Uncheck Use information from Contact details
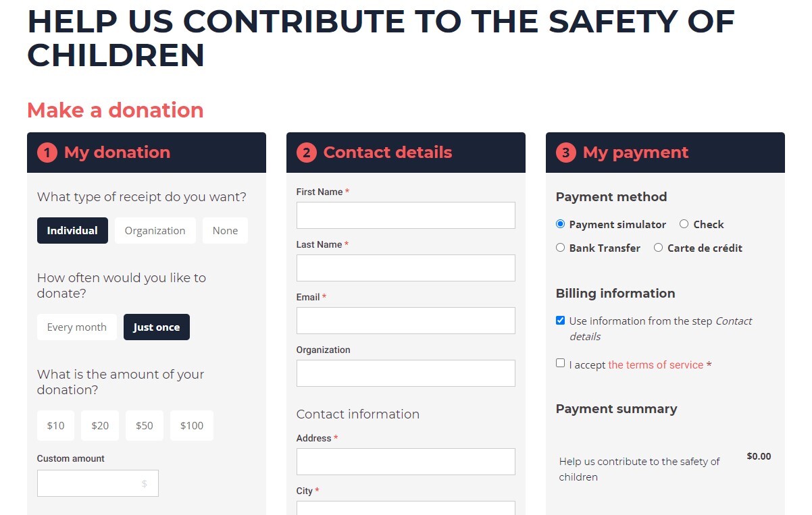This screenshot has height=515, width=812. tap(560, 321)
